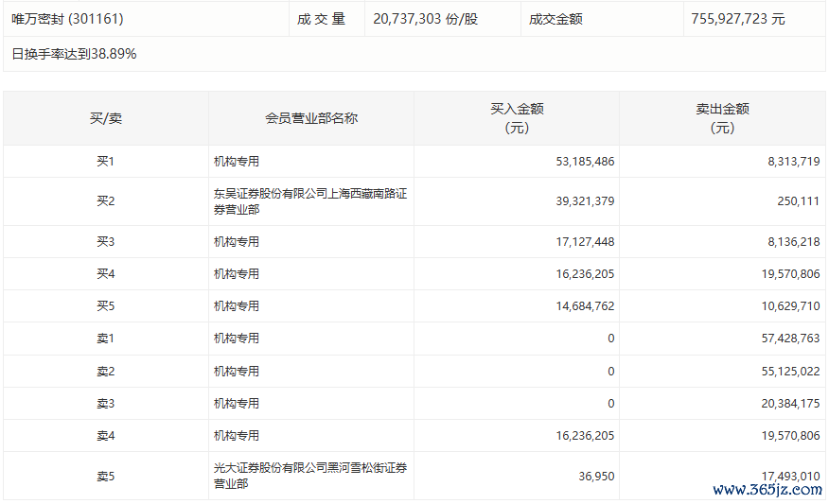Select the 卖5 row label
This screenshot has width=829, height=504.
105,477
